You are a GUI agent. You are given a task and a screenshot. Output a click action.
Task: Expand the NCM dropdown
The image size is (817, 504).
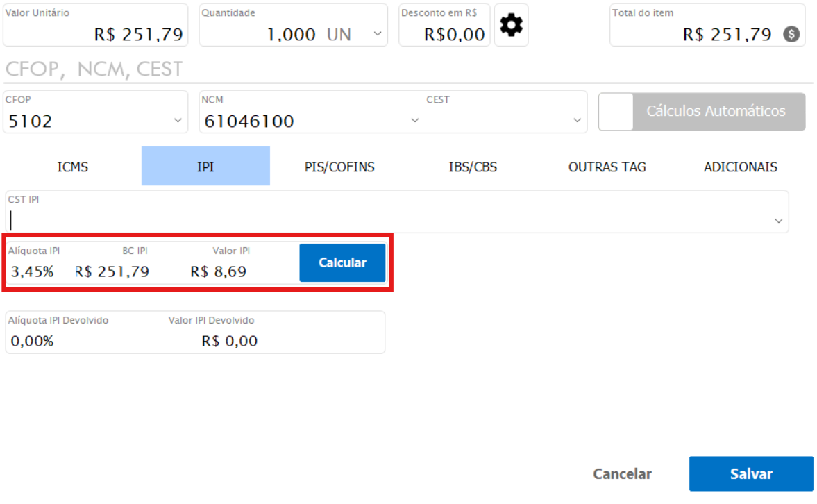(415, 121)
